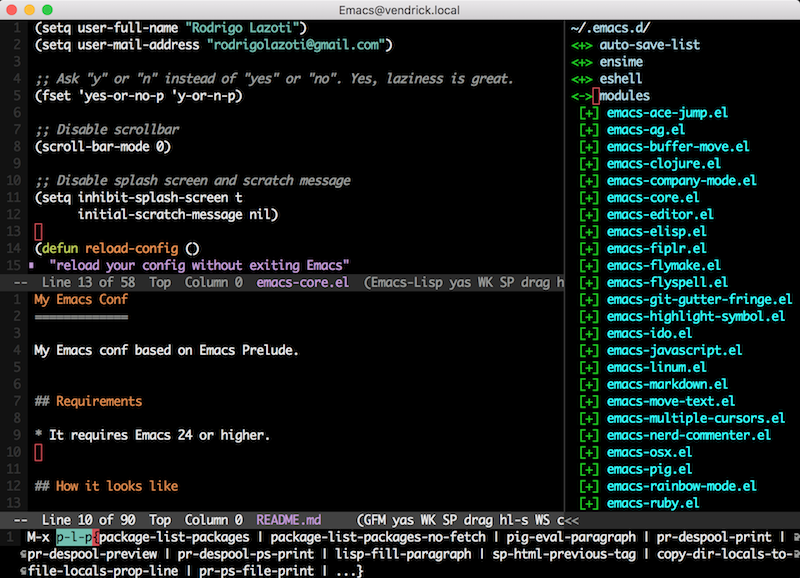Click the [+] icon beside emacs-move-text.el
This screenshot has height=578, width=800.
click(x=589, y=401)
